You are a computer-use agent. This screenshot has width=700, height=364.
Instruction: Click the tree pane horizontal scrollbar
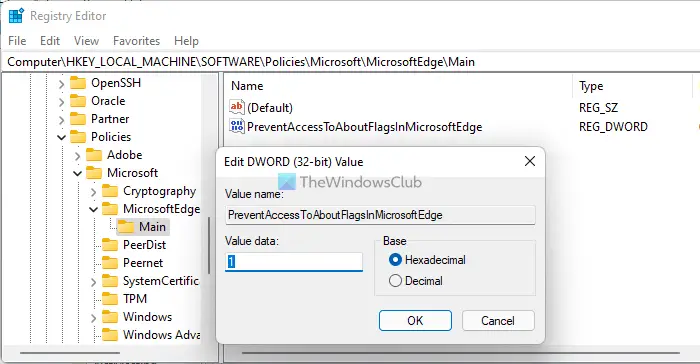(70, 353)
